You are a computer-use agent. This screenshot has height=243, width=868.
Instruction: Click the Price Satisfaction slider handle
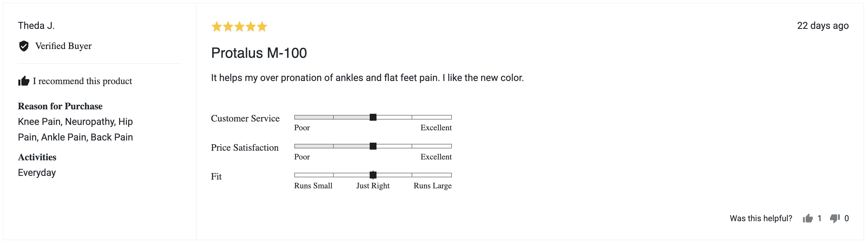(x=373, y=146)
